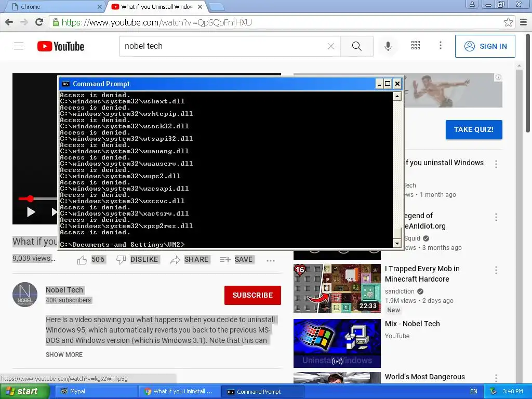Open YouTube settings three-dot menu
Image resolution: width=532 pixels, height=399 pixels.
tap(441, 46)
